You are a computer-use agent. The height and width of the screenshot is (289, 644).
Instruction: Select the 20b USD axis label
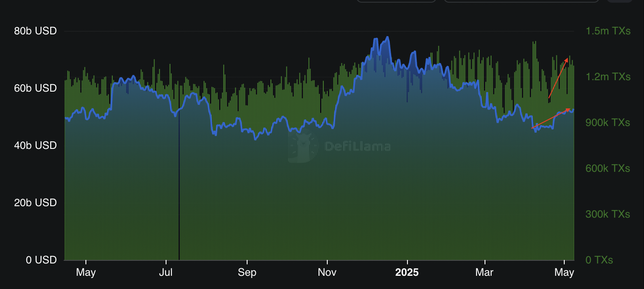35,203
